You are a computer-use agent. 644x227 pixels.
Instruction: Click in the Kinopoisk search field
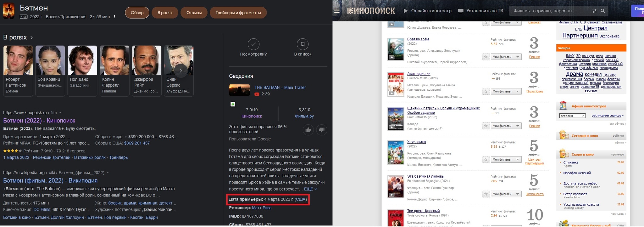click(550, 11)
